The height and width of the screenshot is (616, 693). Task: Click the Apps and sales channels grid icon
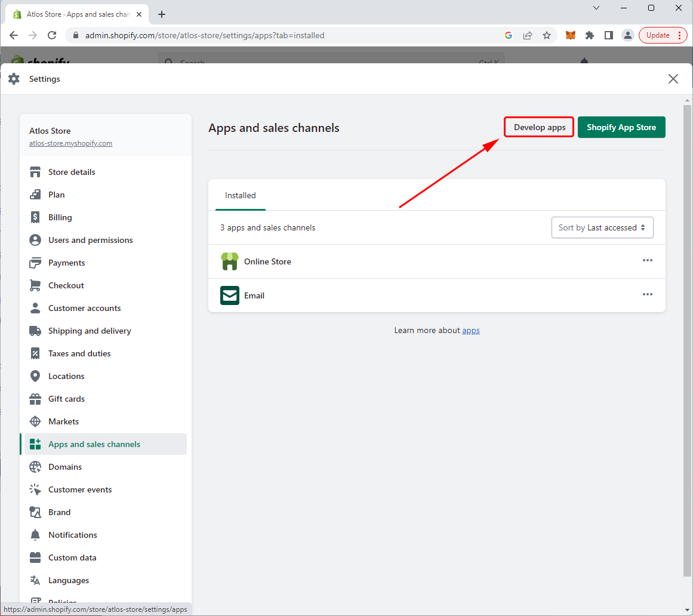35,444
